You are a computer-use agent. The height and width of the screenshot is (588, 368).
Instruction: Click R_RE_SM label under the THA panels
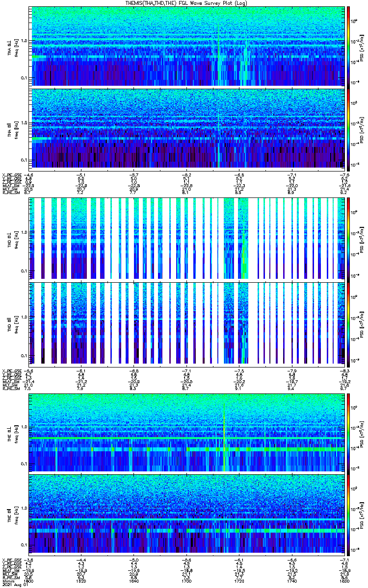pos(11,194)
